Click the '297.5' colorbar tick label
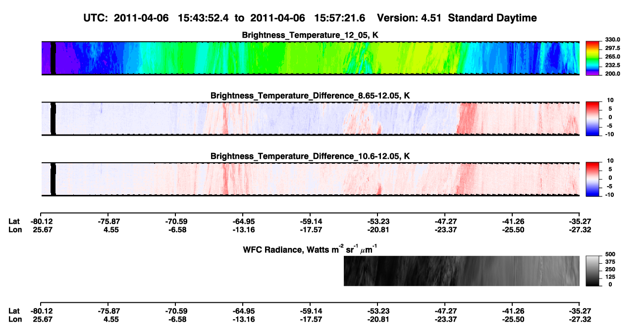Screen dimensions: 644x330 [613, 48]
